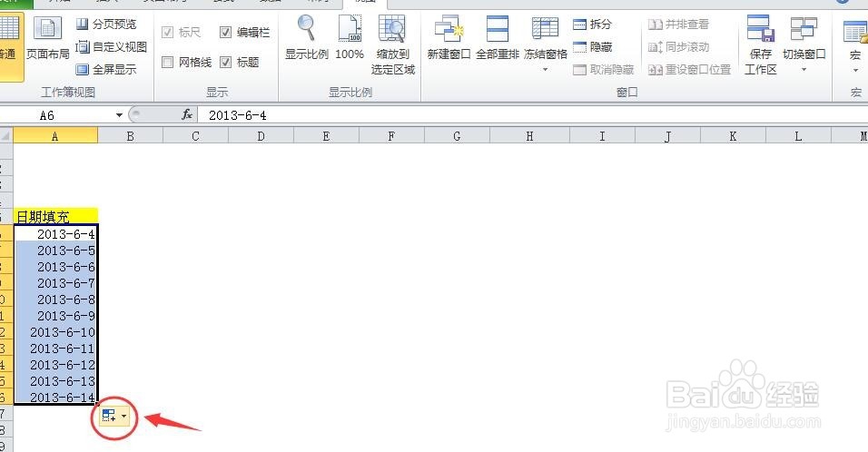Click the Select All corner button
Screen dimensions: 868x452
pyautogui.click(x=6, y=135)
